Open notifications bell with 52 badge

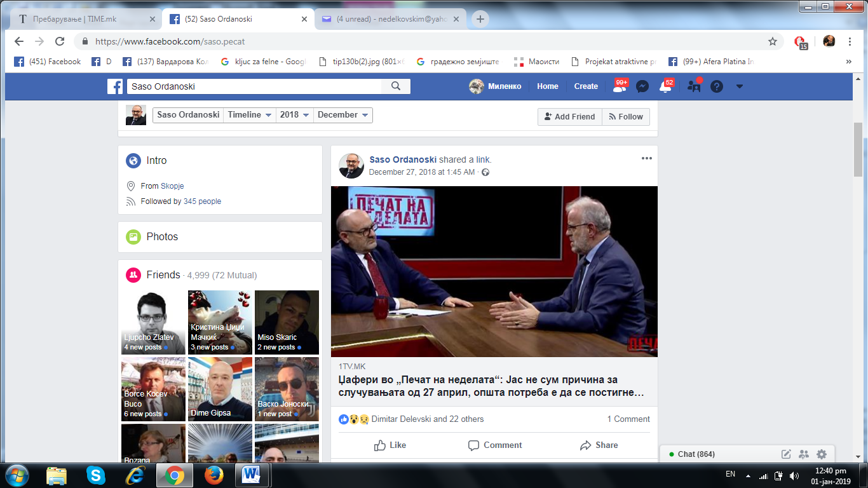pyautogui.click(x=666, y=86)
